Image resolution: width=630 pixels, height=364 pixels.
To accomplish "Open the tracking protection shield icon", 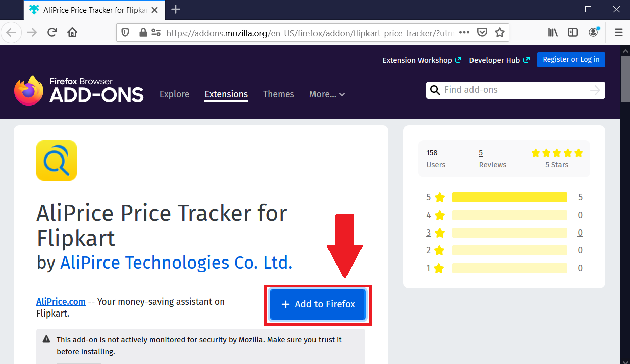I will coord(126,33).
